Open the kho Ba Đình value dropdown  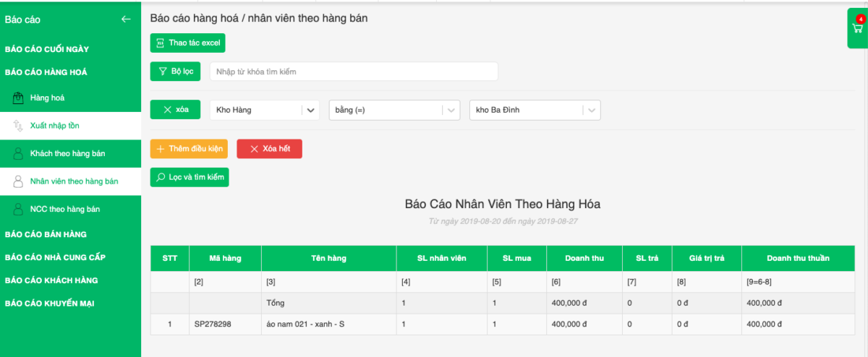pyautogui.click(x=592, y=111)
